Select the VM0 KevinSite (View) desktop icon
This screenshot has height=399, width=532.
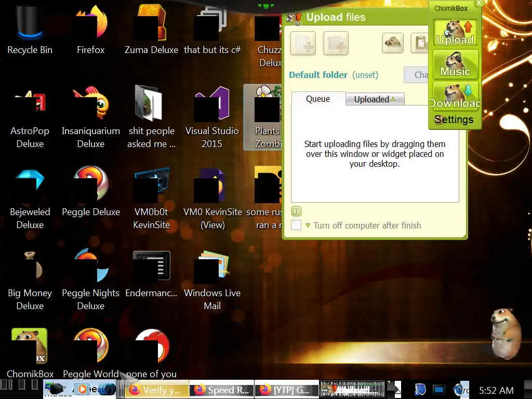212,198
